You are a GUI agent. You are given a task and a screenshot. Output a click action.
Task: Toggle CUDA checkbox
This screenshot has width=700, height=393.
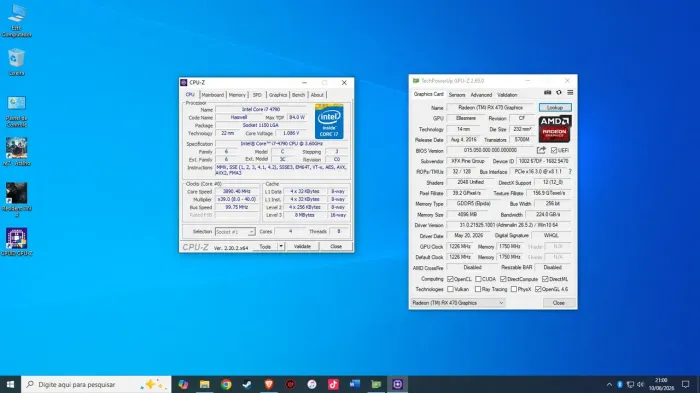click(478, 279)
